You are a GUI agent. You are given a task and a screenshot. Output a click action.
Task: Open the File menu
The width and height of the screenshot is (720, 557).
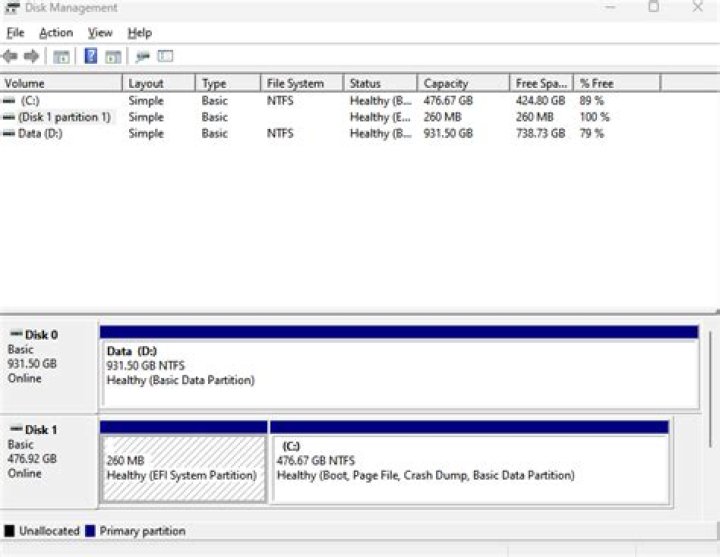(15, 33)
